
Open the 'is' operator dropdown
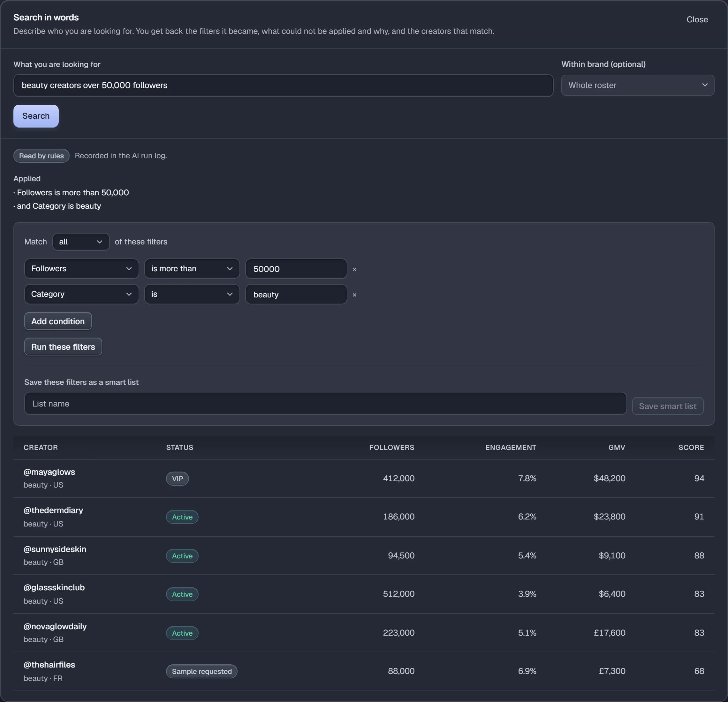pyautogui.click(x=192, y=294)
